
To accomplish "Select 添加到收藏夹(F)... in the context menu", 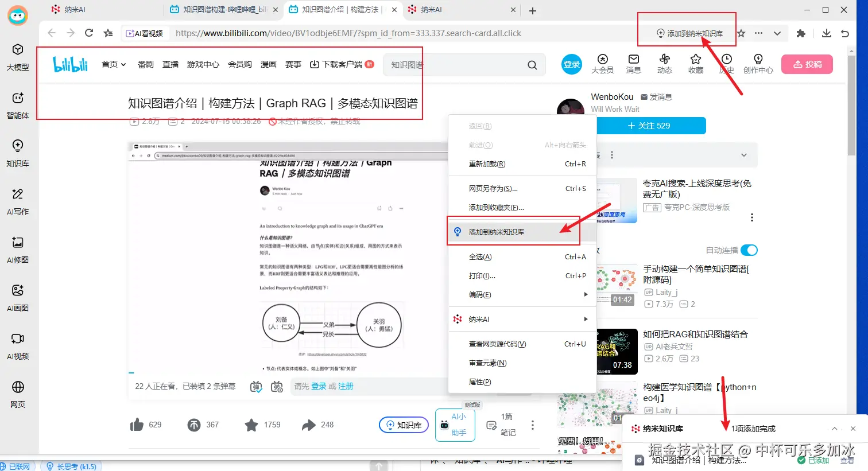I will click(522, 208).
